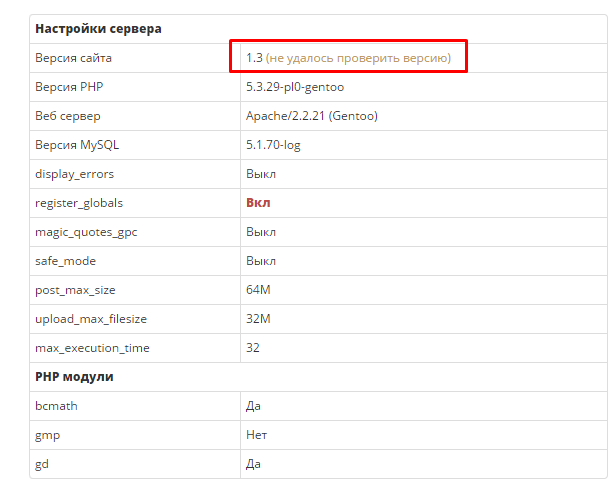Image resolution: width=616 pixels, height=485 pixels.
Task: Click the post_max_size 64M value
Action: (x=258, y=290)
